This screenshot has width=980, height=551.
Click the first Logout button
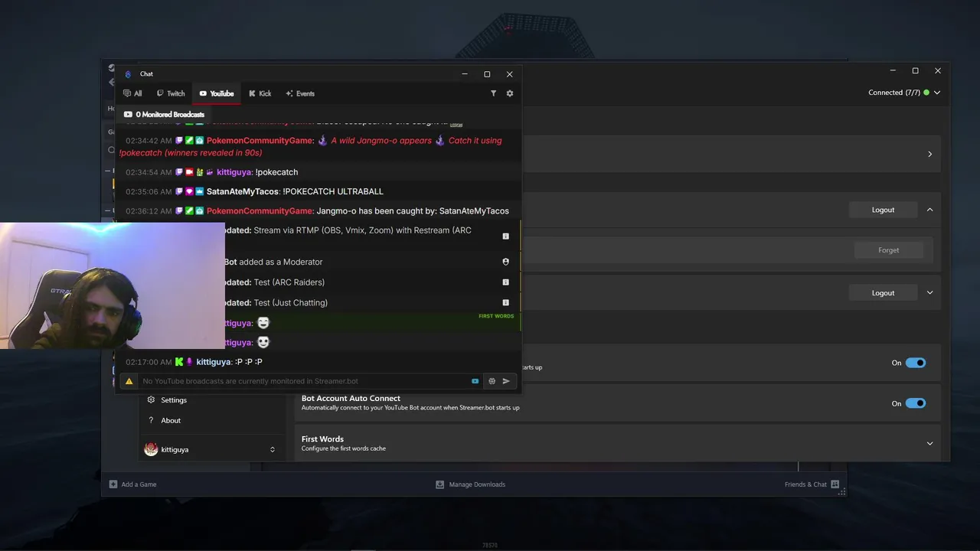pos(883,210)
